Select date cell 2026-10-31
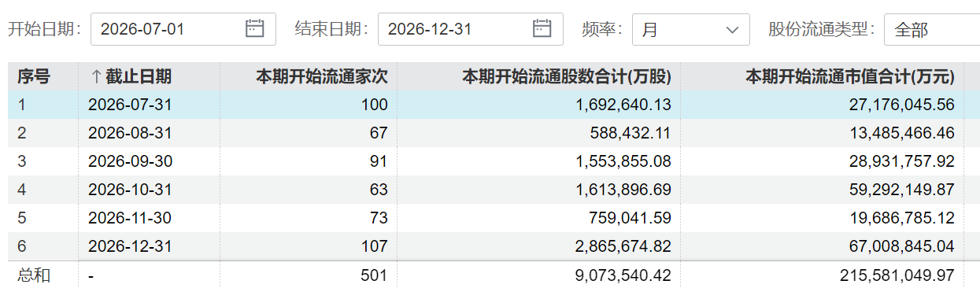This screenshot has height=288, width=980. (x=130, y=190)
